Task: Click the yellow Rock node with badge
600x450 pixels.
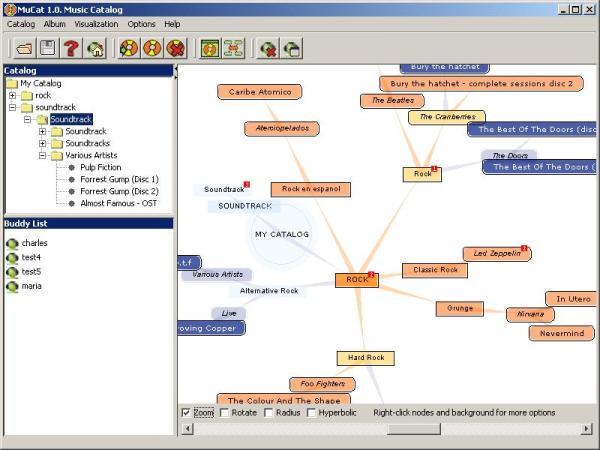Action: (x=422, y=174)
